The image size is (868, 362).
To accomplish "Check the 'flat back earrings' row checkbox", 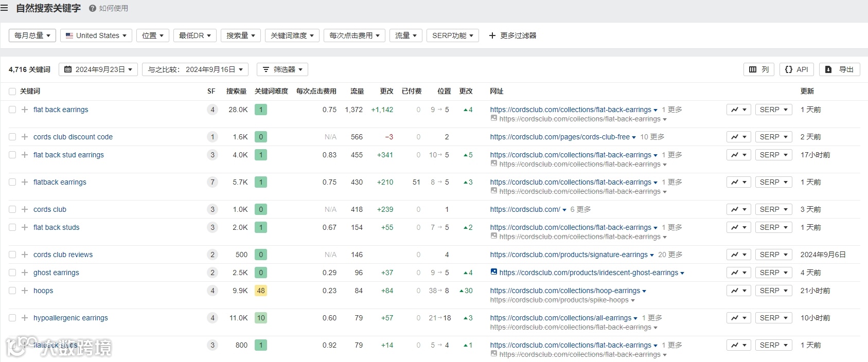I will click(x=12, y=110).
